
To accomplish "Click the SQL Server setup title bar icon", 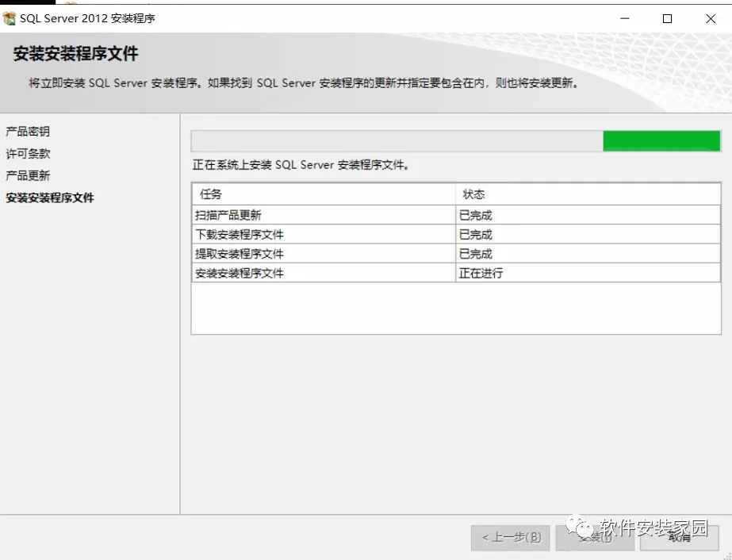I will click(x=10, y=19).
